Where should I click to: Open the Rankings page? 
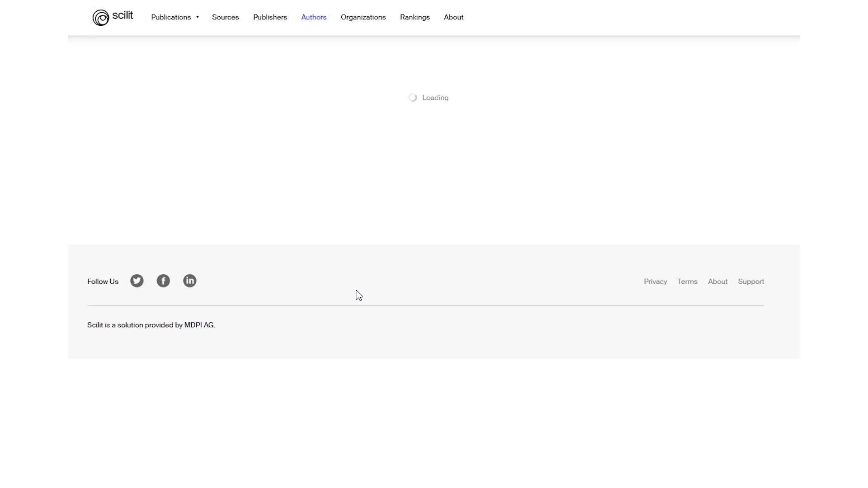point(415,17)
